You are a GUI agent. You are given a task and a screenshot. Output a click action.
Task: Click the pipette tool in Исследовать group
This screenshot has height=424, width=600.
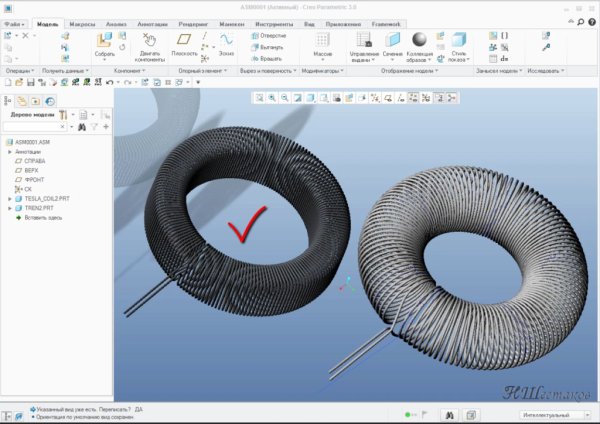[x=546, y=47]
